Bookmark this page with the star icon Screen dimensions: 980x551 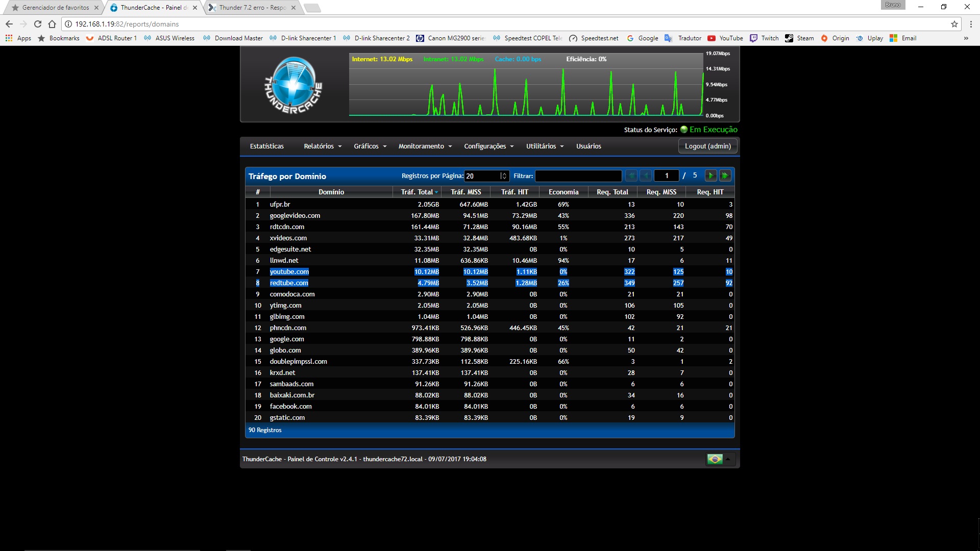click(954, 24)
